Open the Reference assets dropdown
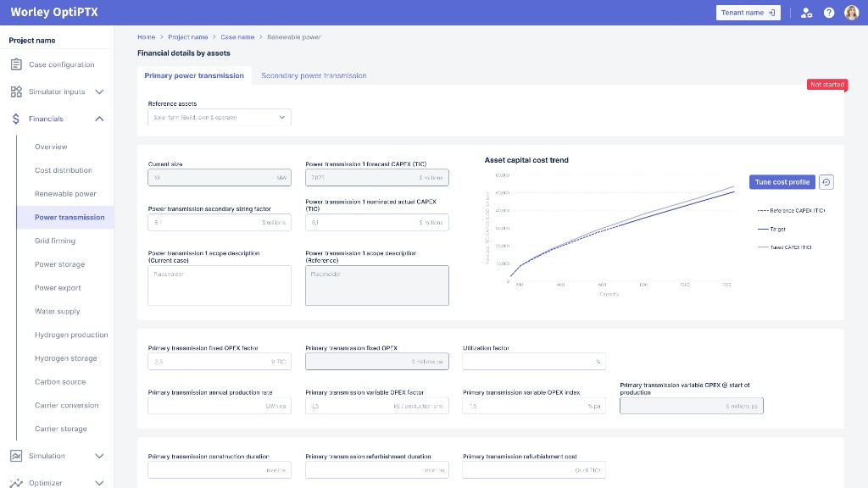This screenshot has height=488, width=868. (x=220, y=117)
